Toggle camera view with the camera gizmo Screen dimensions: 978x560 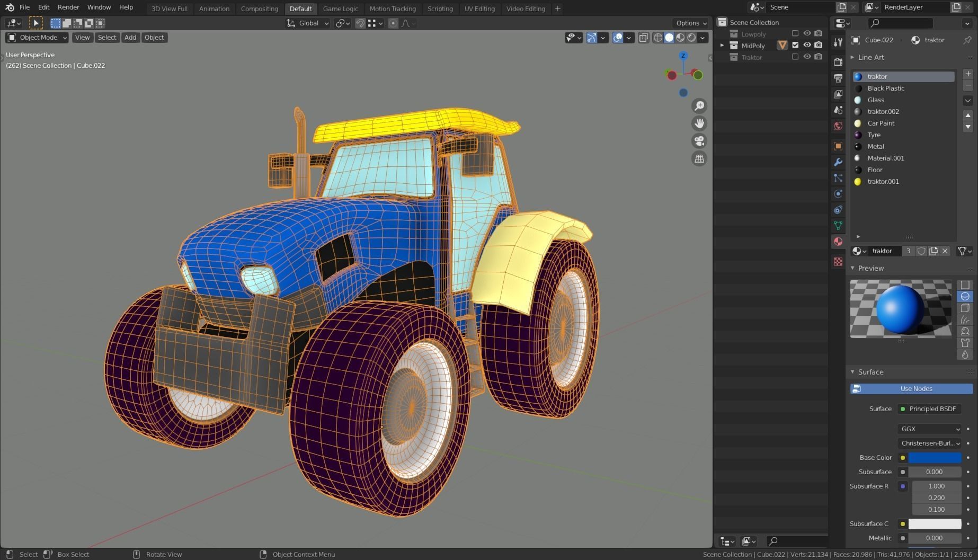[x=699, y=141]
